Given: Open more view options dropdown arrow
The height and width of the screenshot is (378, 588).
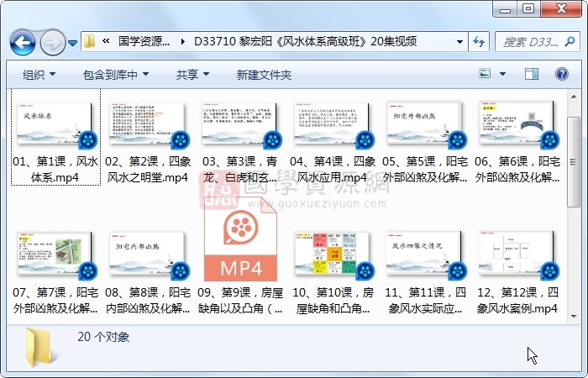Looking at the screenshot, I should [502, 74].
